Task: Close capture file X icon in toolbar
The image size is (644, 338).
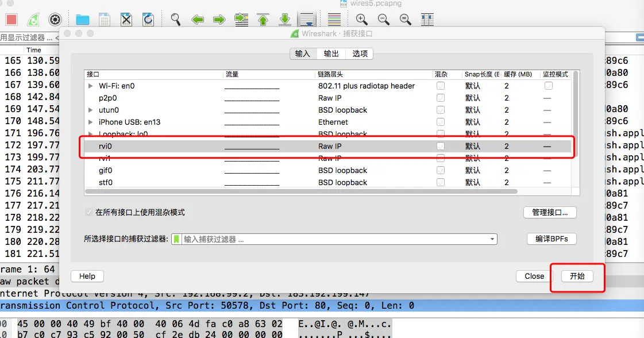Action: pyautogui.click(x=126, y=20)
